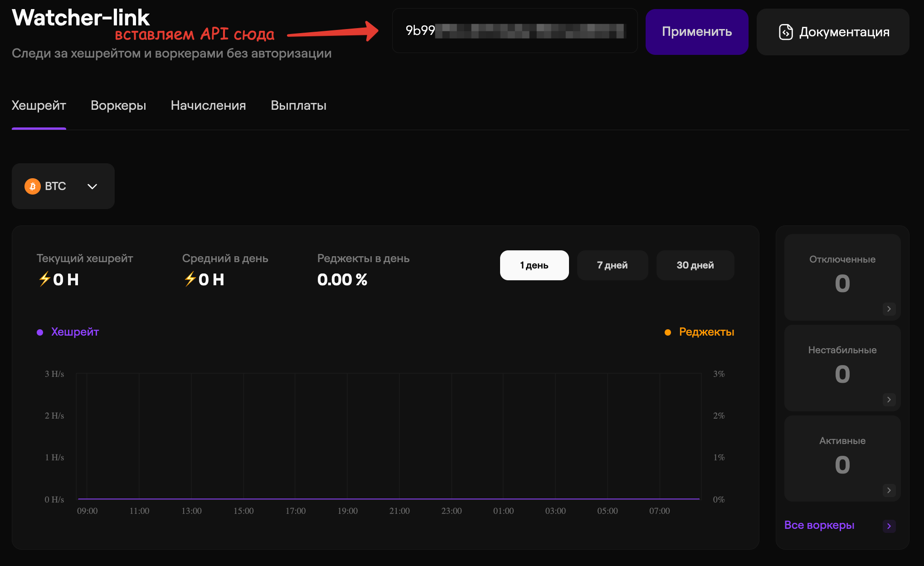Enable the 30 дней time range
This screenshot has height=566, width=924.
tap(695, 265)
